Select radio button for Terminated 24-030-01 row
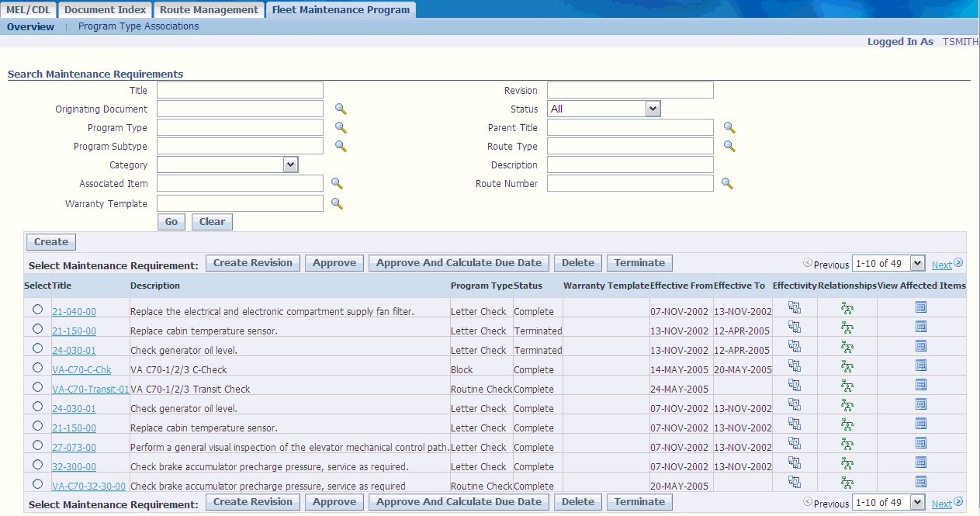Image resolution: width=980 pixels, height=516 pixels. click(37, 348)
